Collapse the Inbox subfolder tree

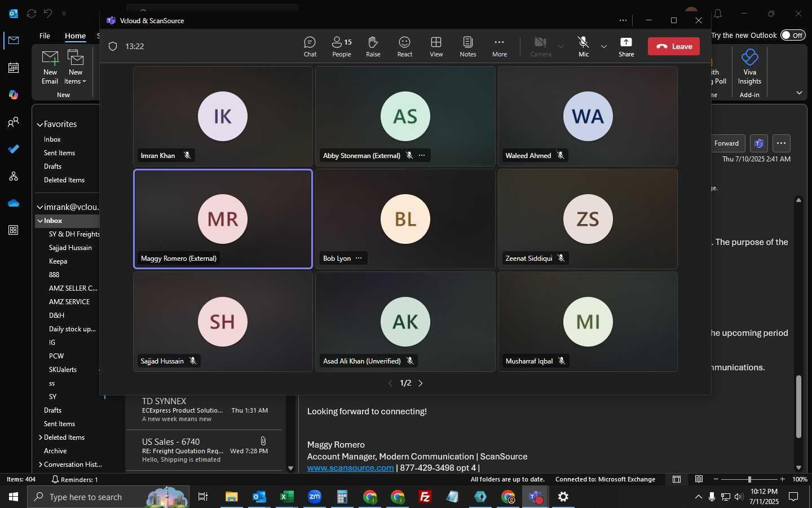click(41, 221)
